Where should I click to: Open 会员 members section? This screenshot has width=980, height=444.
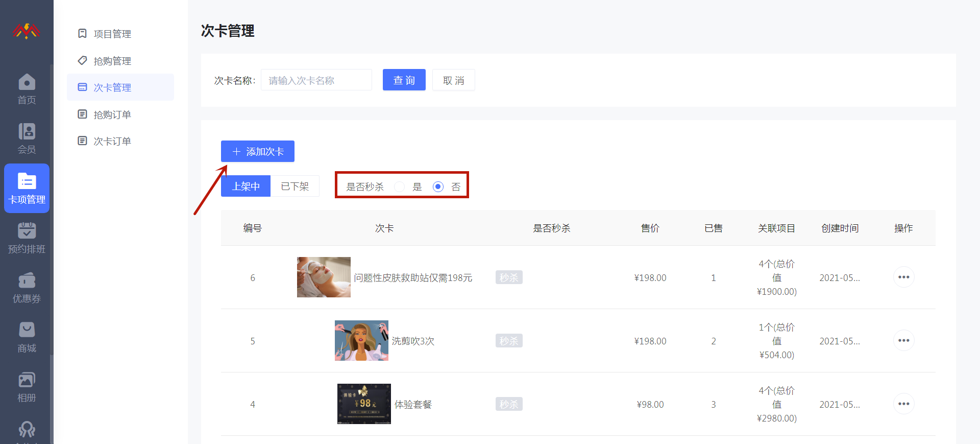click(x=27, y=138)
